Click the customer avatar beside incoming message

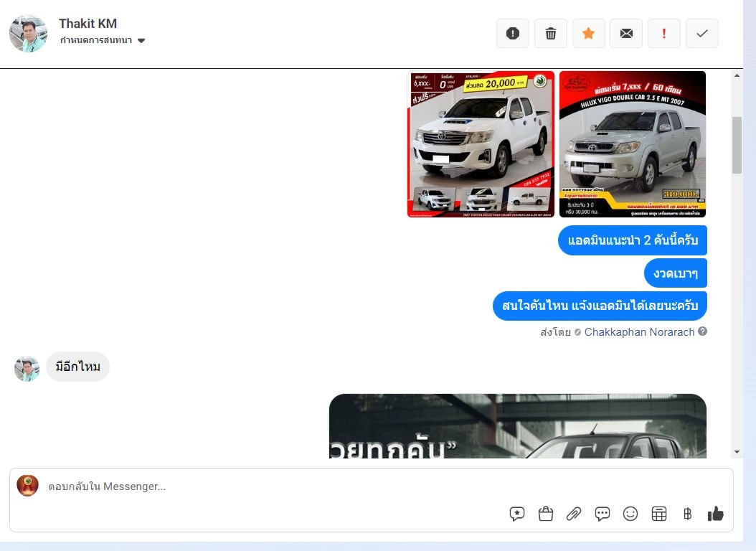pos(27,369)
